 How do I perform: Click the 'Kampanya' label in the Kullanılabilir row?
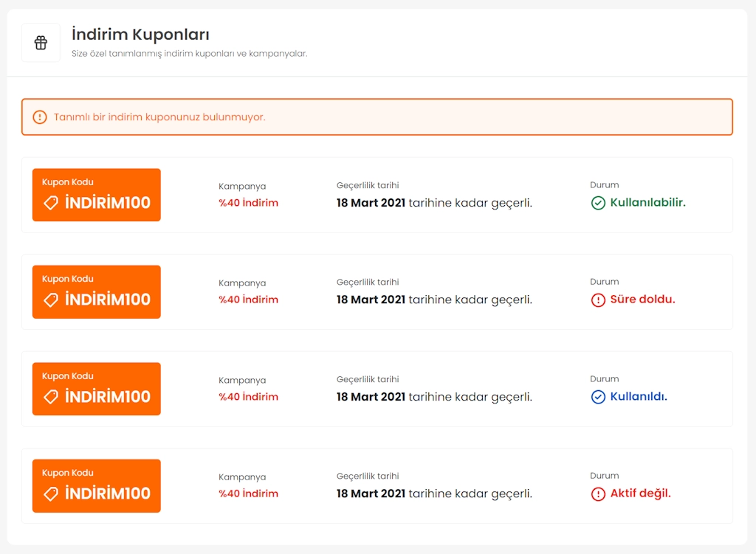tap(242, 187)
